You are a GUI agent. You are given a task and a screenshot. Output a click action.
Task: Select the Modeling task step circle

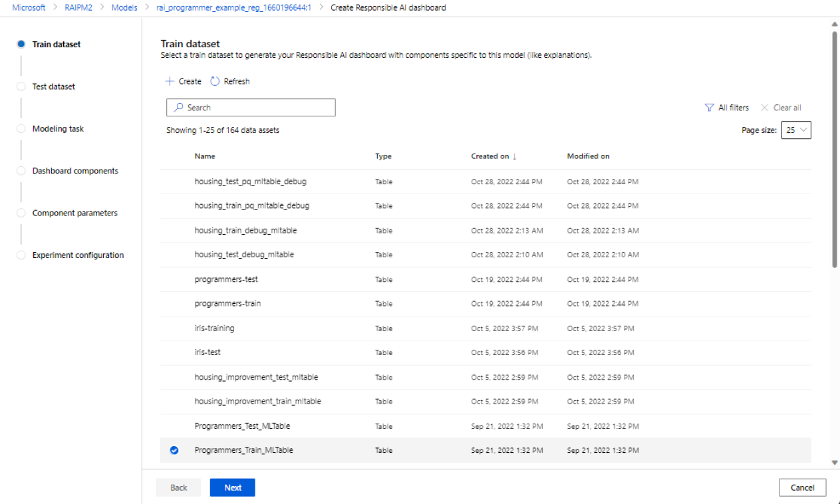coord(21,129)
